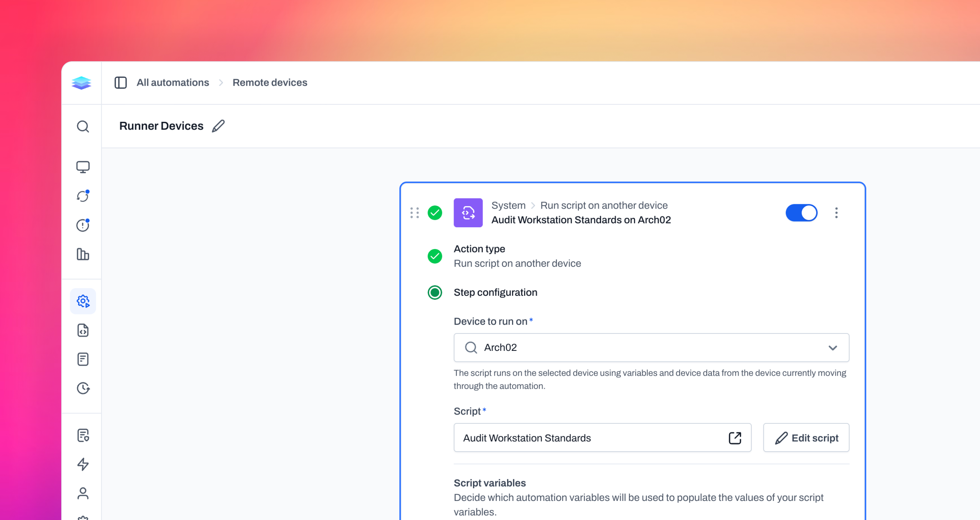This screenshot has height=520, width=980.
Task: Click the green check next to step header
Action: pos(435,213)
